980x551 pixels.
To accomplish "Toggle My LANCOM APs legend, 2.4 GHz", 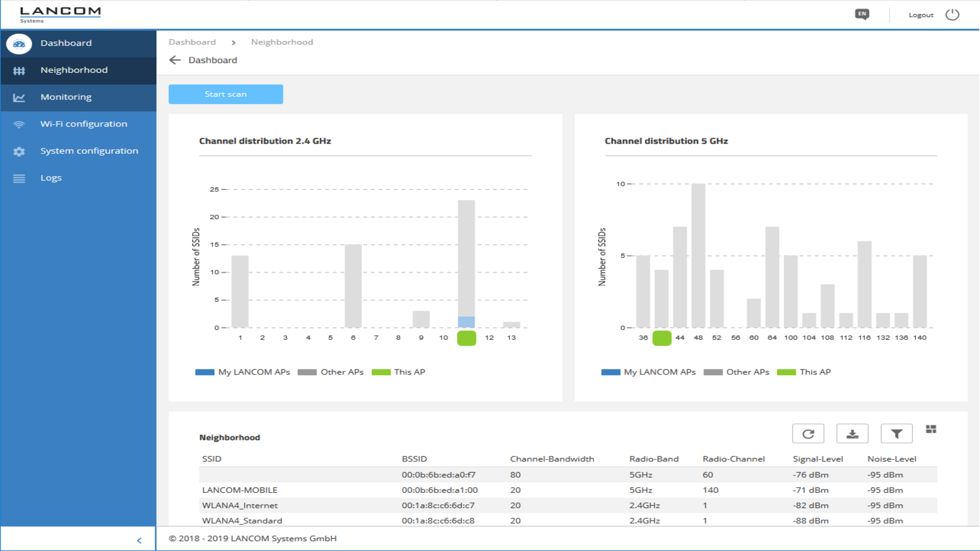I will 242,372.
